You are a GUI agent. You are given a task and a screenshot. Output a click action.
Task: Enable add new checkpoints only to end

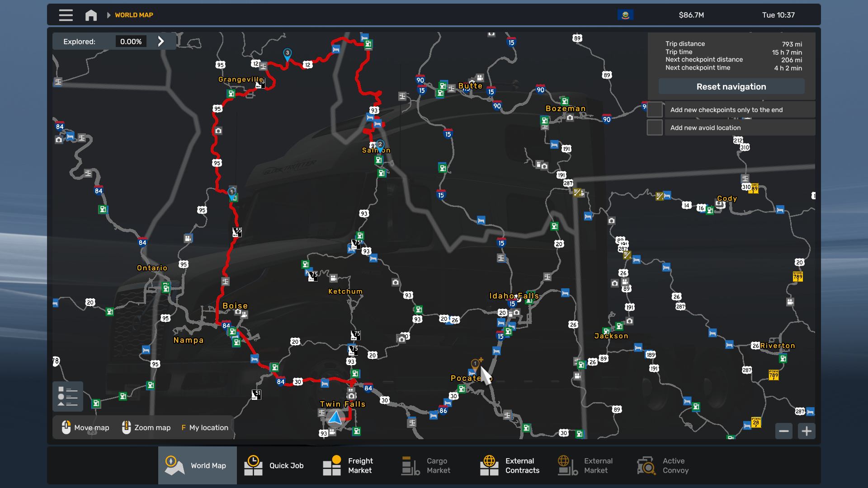pyautogui.click(x=655, y=110)
